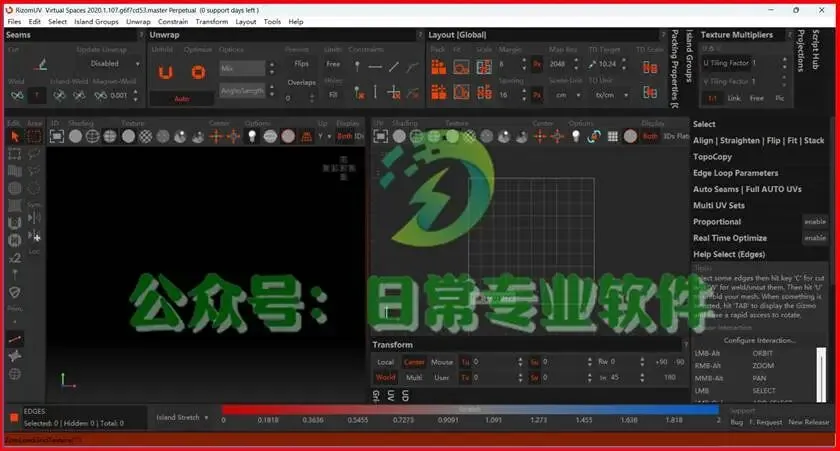
Task: Click the light bulb Options icon in 3D view
Action: click(x=252, y=137)
